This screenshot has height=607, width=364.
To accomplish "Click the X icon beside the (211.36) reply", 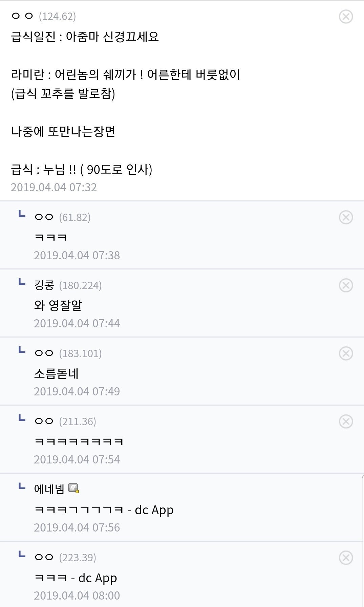I will pos(346,421).
